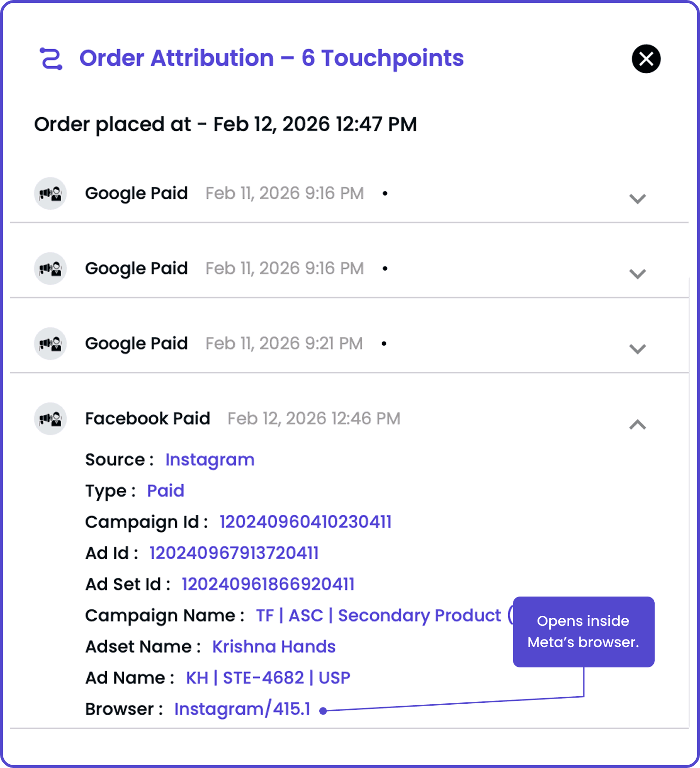Click the topmost Google Paid channel icon
Screen dimensions: 700x768
[x=51, y=193]
